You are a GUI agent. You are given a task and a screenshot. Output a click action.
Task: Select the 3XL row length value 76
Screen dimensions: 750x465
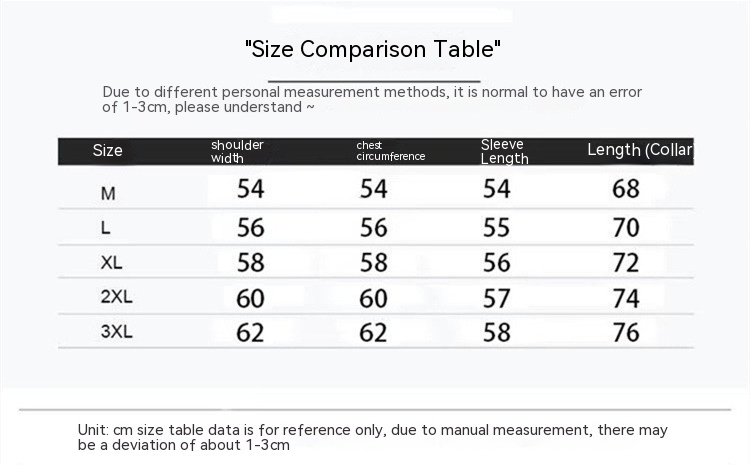coord(626,333)
